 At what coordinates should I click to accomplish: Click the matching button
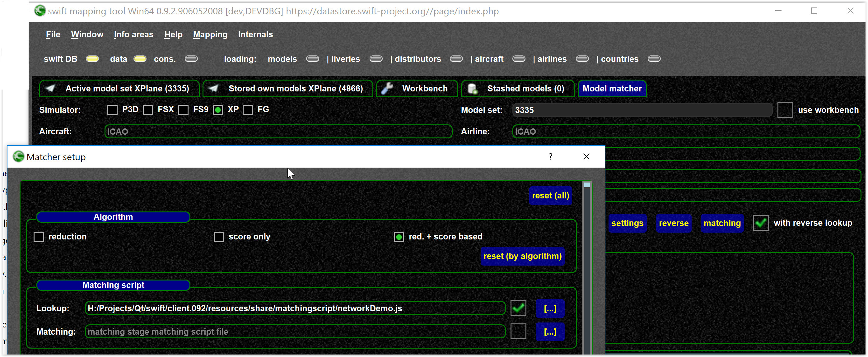pos(722,223)
